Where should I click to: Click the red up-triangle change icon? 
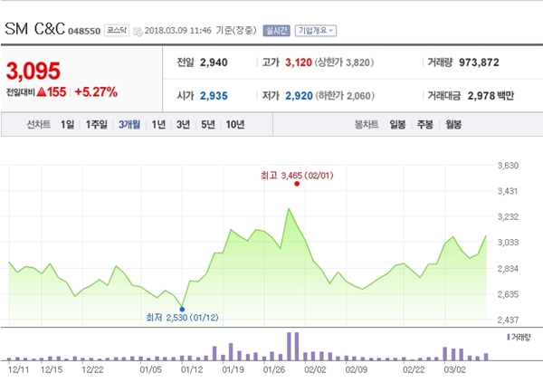click(42, 92)
